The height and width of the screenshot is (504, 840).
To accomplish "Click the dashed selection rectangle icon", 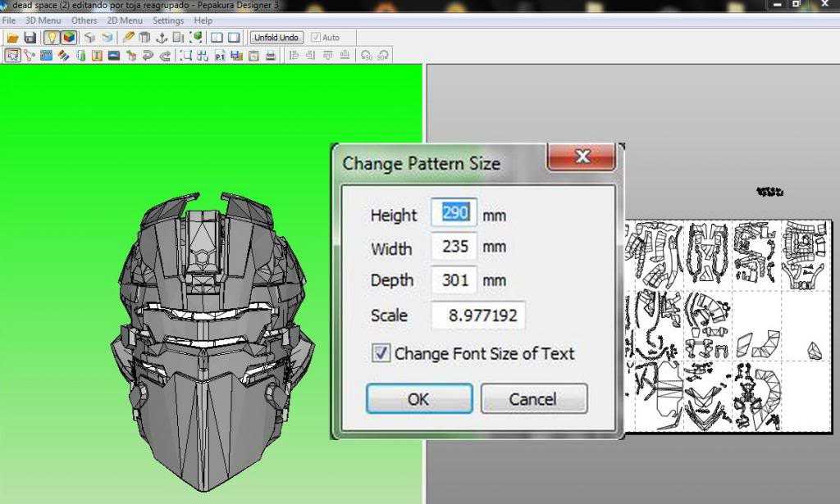I will pos(185,55).
